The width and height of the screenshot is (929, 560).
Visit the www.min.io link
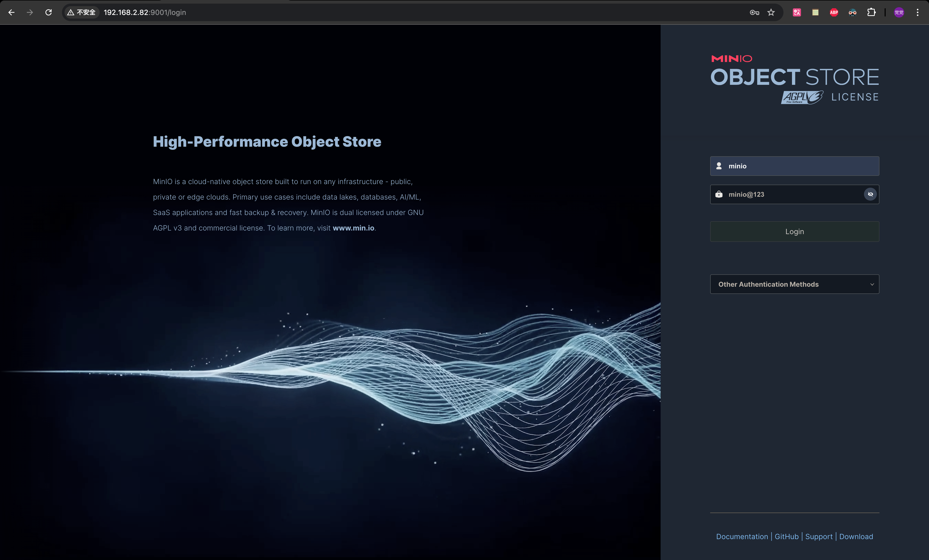click(x=353, y=228)
